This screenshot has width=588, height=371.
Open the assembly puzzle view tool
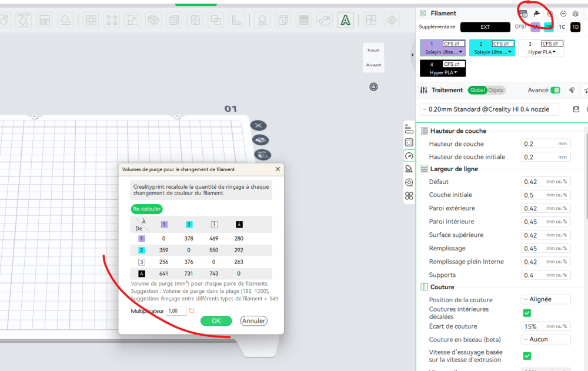point(371,20)
